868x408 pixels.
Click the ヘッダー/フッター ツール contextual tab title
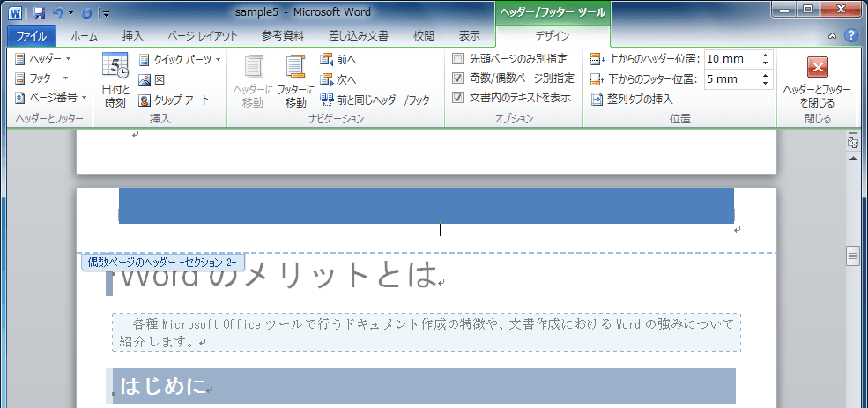(x=553, y=12)
